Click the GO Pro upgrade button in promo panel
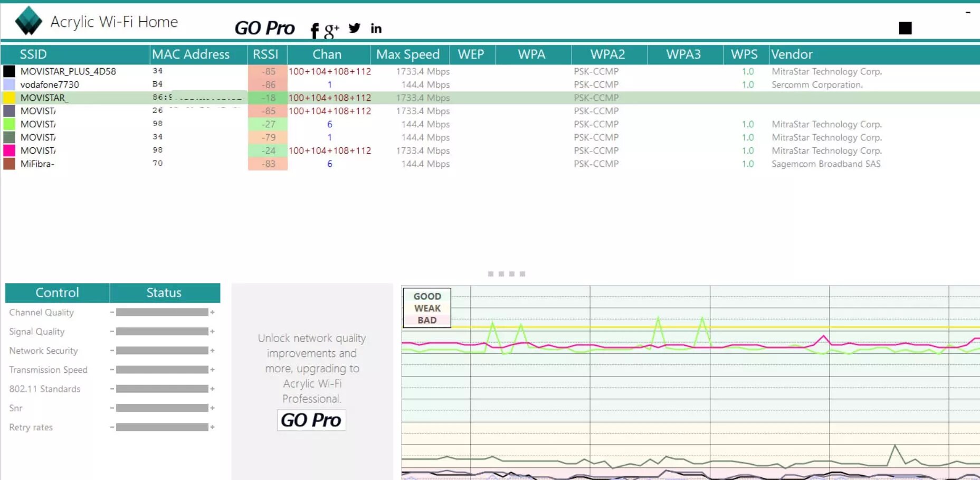Image resolution: width=980 pixels, height=480 pixels. pos(311,420)
